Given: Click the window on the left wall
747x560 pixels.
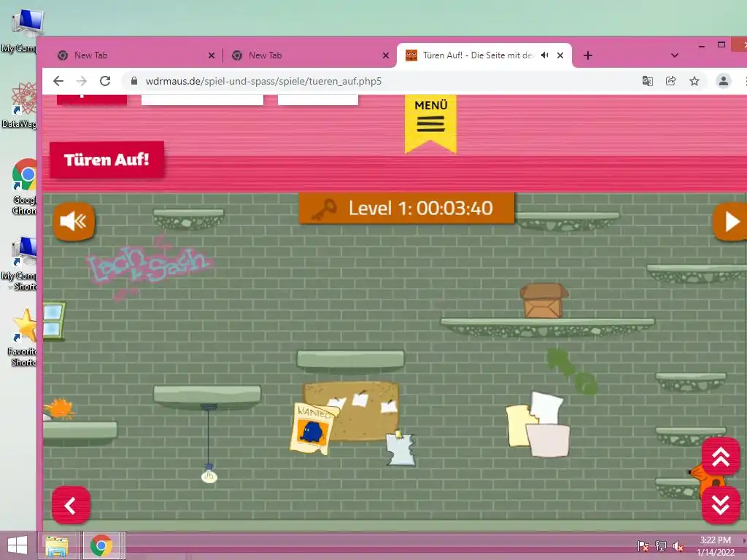Looking at the screenshot, I should pos(54,322).
